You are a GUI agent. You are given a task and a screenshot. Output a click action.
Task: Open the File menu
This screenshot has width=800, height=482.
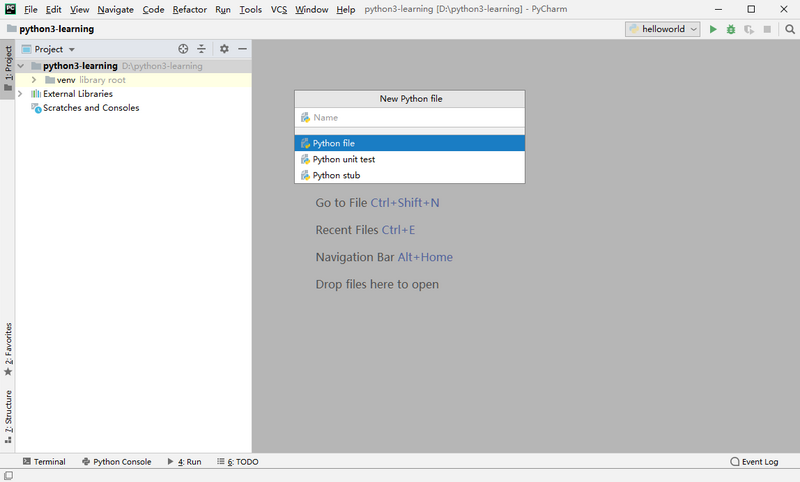click(31, 9)
